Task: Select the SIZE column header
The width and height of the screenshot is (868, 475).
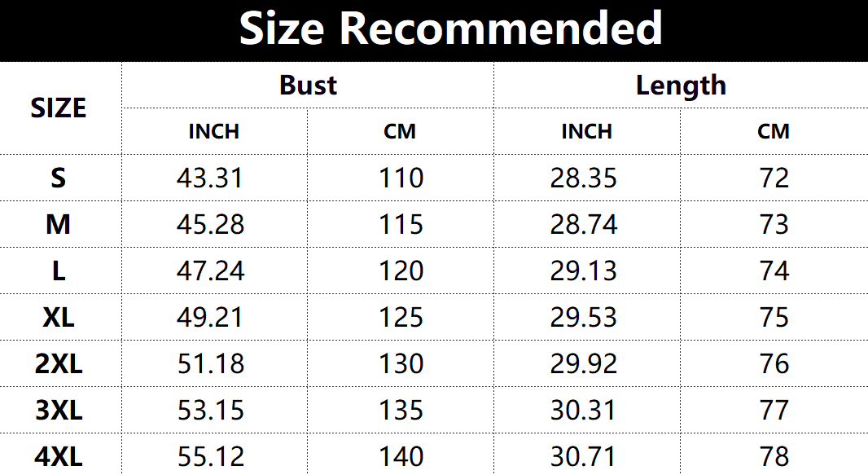Action: [x=59, y=108]
